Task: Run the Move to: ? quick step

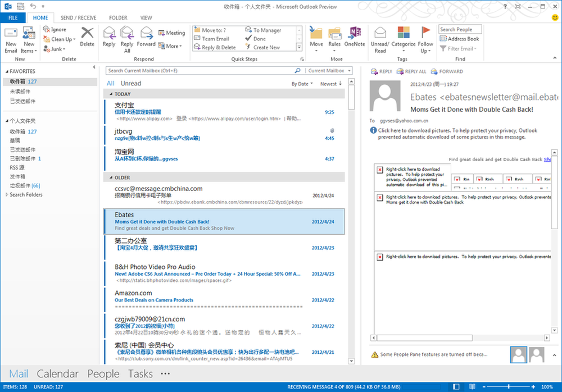Action: pos(210,30)
